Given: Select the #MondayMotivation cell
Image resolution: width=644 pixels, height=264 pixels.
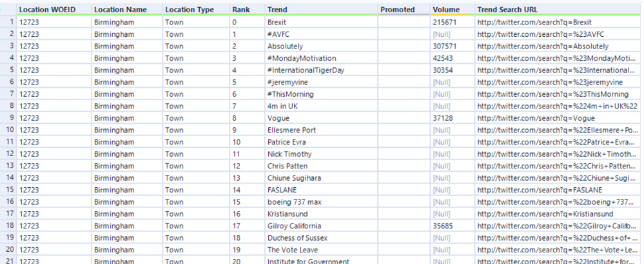Looking at the screenshot, I should click(321, 58).
